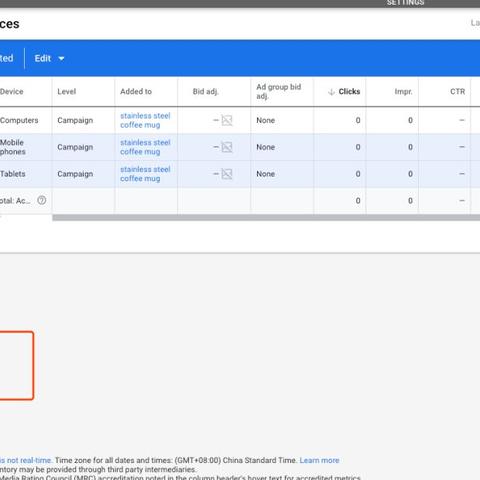Click the Ad group bid adj. header
The height and width of the screenshot is (480, 480).
tap(279, 92)
